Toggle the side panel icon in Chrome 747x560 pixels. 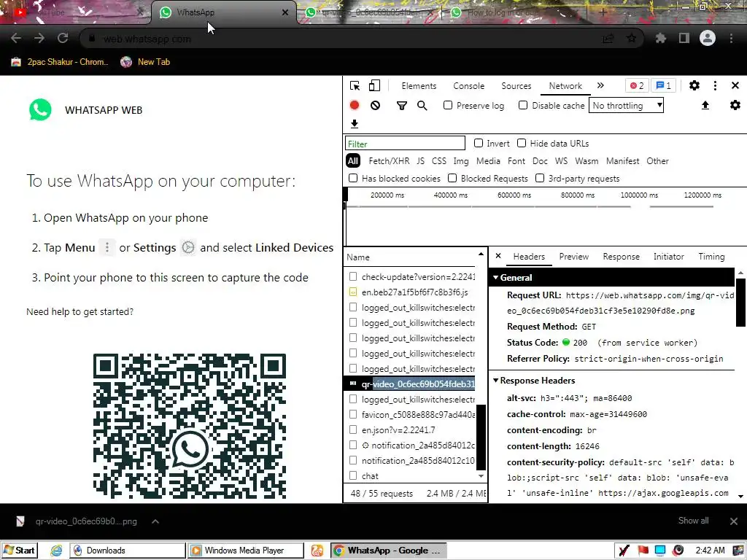pyautogui.click(x=684, y=39)
